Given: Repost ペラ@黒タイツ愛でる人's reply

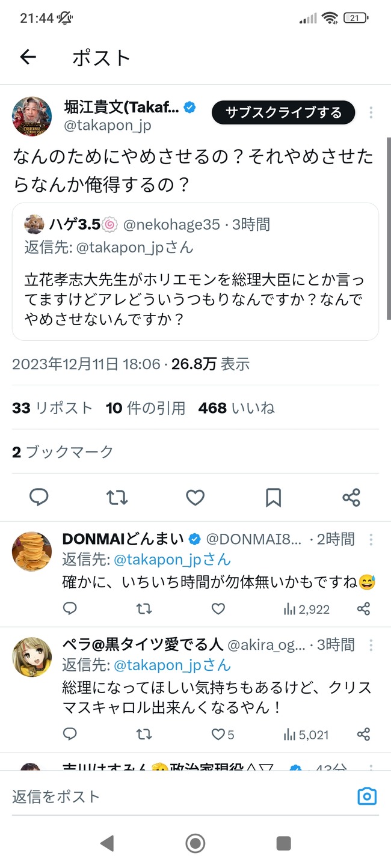Looking at the screenshot, I should coord(144,734).
